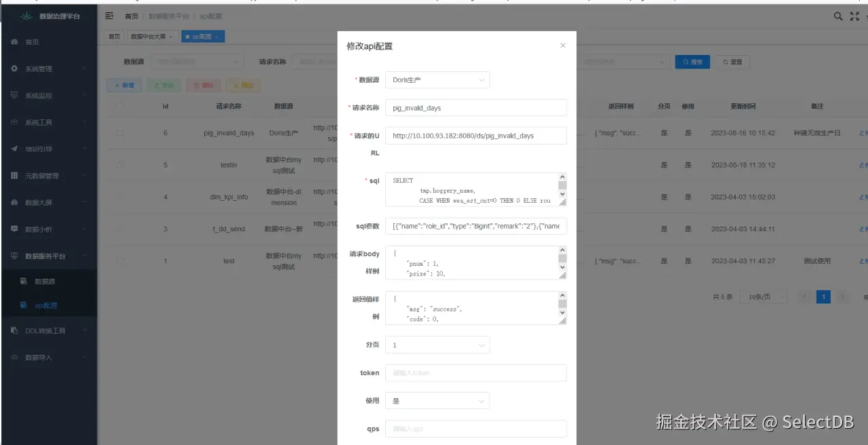
Task: Open the 10条/页 page size dropdown
Action: coord(763,296)
